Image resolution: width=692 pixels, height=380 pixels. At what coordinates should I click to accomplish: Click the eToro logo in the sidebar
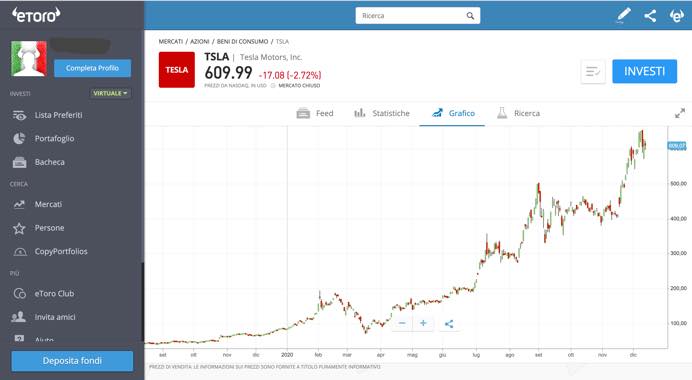tap(36, 15)
